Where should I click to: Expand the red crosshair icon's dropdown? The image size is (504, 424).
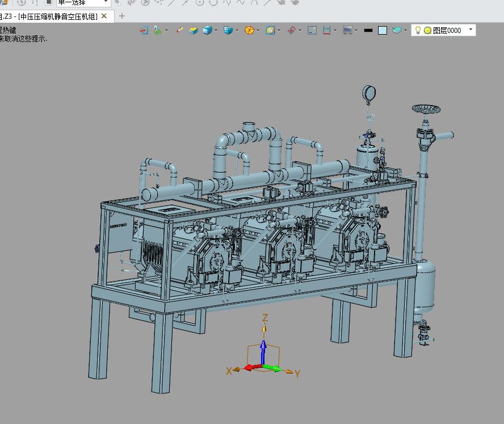(x=300, y=31)
